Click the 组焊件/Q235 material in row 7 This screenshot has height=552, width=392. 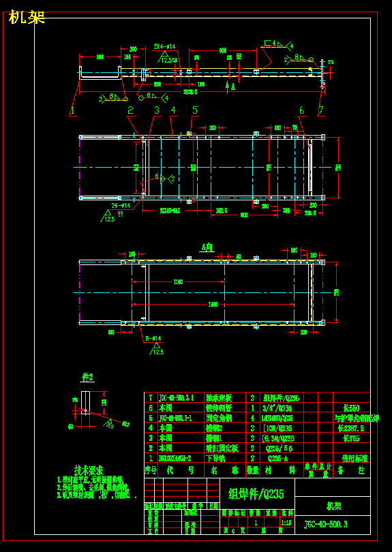[281, 398]
